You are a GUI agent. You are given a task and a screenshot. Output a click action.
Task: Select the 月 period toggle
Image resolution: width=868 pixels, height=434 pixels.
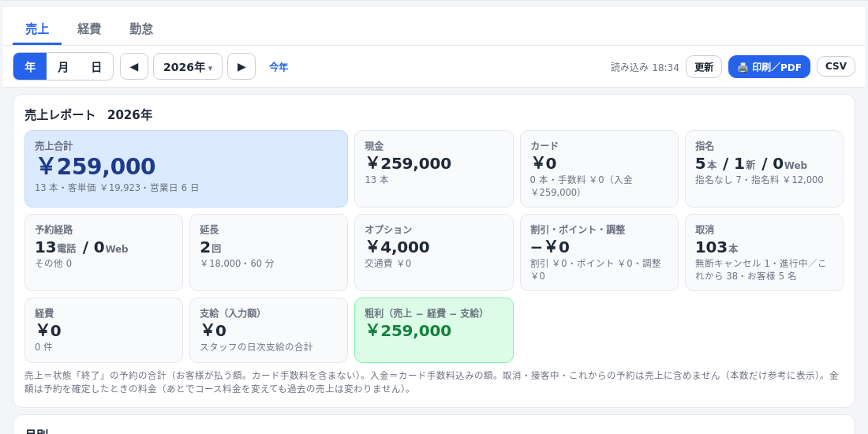pyautogui.click(x=63, y=67)
